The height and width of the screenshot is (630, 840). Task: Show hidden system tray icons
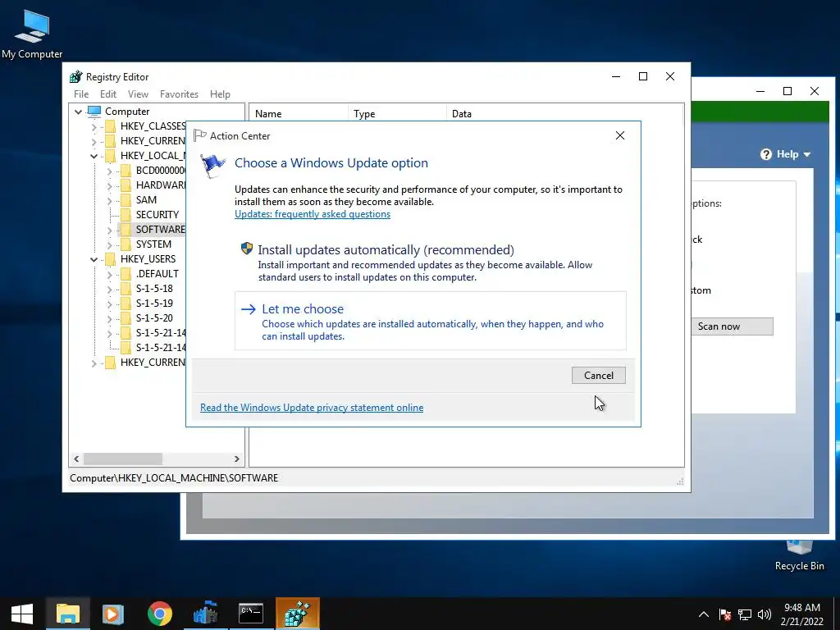click(x=704, y=614)
